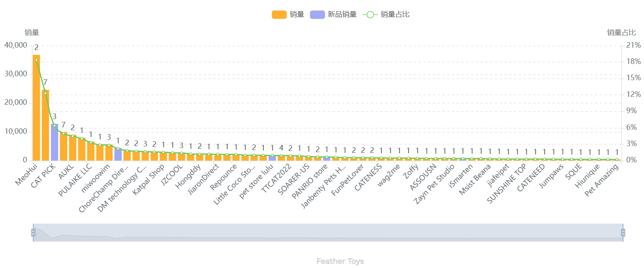Click the Feather Toys chart title

[340, 261]
